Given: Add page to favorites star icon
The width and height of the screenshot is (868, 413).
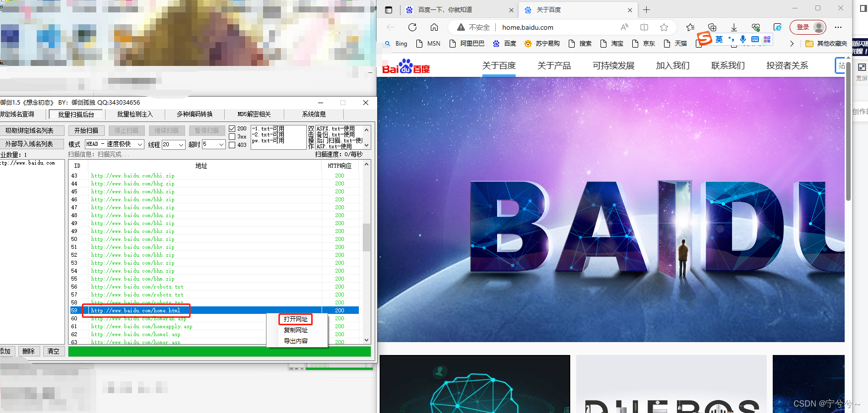Looking at the screenshot, I should (x=664, y=27).
